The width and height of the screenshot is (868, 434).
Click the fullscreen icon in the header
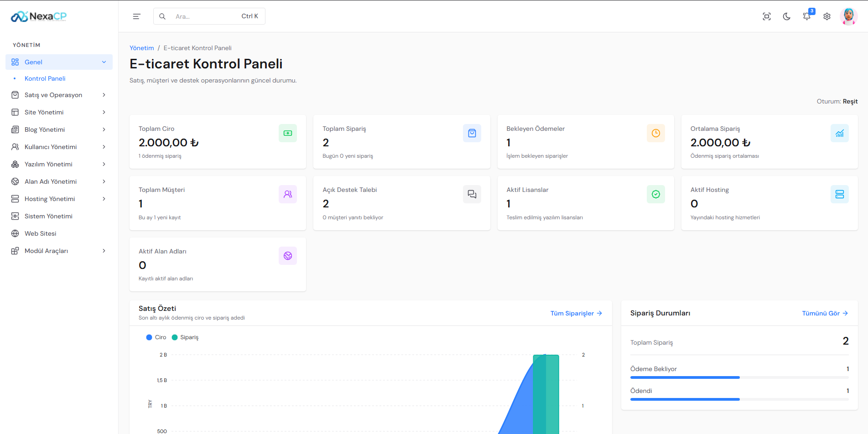(x=767, y=16)
